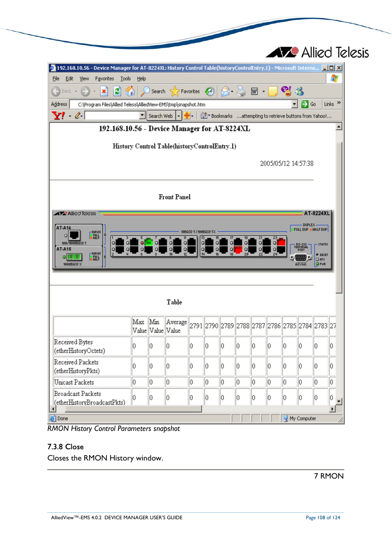Screen dimensions: 392x555
Task: Click in the Yahoo toolbar search field
Action: 112,116
